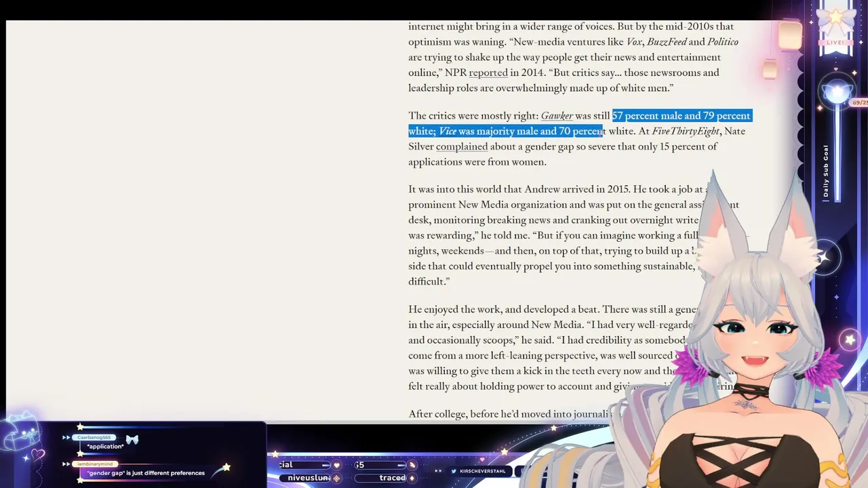Viewport: 868px width, 488px height.
Task: Click the diamond icon next to 'traced'
Action: coord(412,478)
